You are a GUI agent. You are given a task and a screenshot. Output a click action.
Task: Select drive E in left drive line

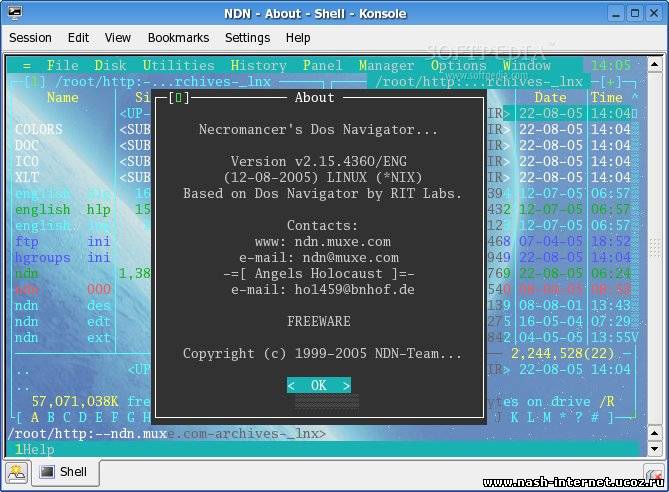click(99, 417)
